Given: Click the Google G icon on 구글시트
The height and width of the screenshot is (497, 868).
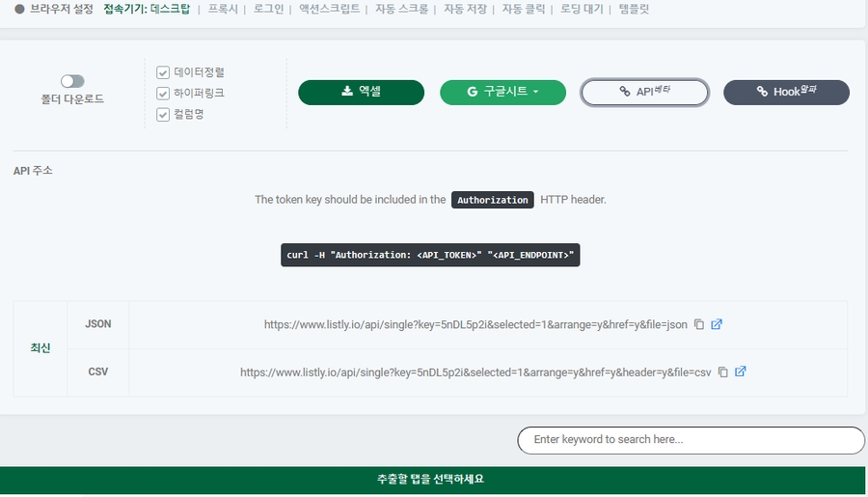Looking at the screenshot, I should tap(473, 92).
